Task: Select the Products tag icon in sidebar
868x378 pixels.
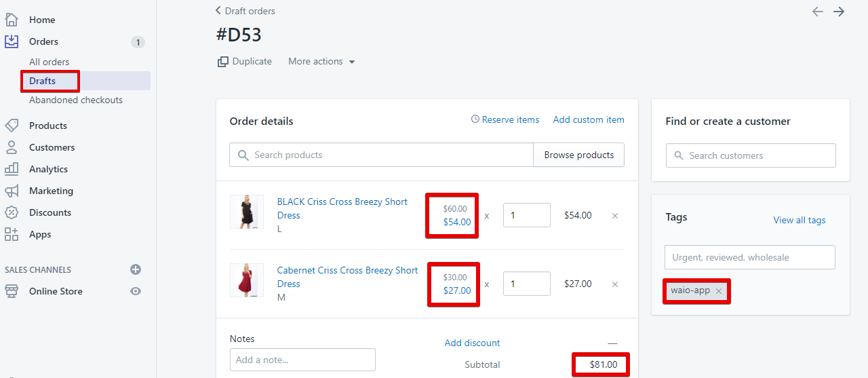Action: [12, 126]
